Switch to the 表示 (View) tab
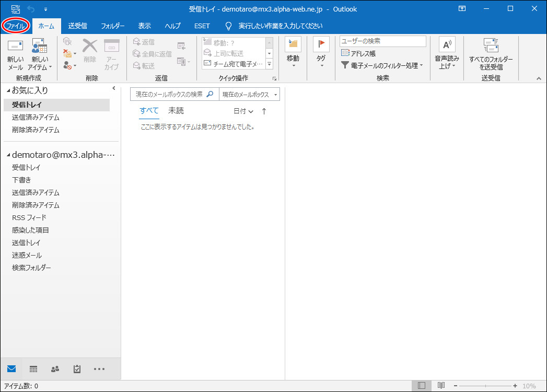Screen dimensions: 547x392 [144, 26]
